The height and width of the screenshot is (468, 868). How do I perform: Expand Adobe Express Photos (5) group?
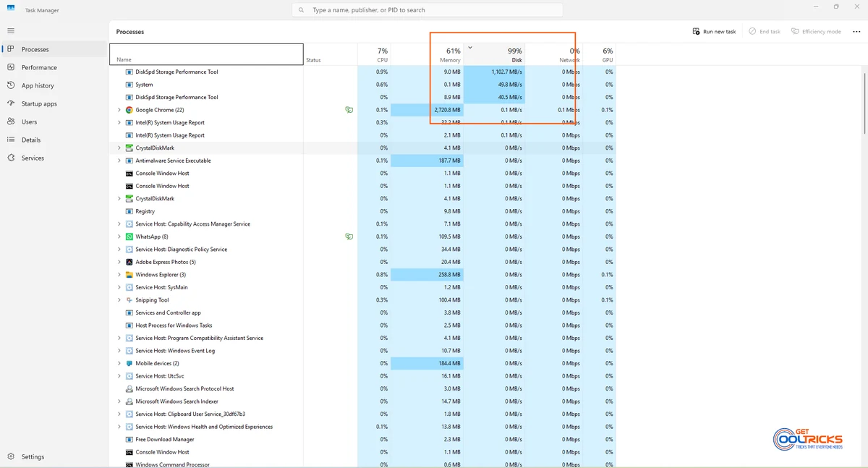pyautogui.click(x=119, y=262)
